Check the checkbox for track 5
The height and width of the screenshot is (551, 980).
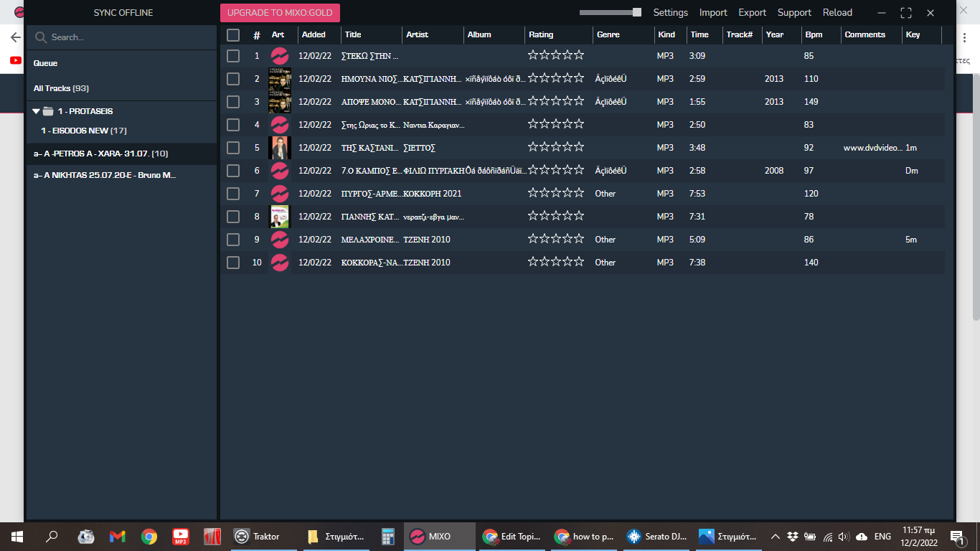(x=233, y=148)
